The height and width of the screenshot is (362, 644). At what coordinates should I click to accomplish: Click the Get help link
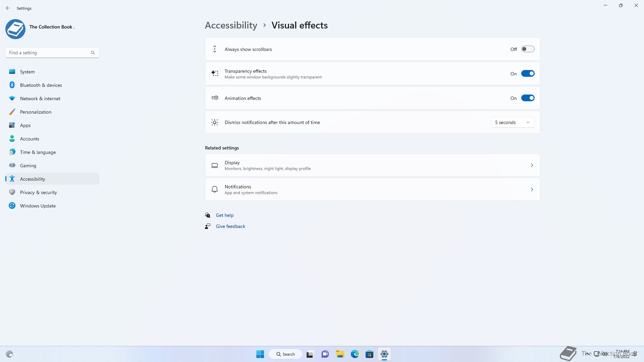224,215
